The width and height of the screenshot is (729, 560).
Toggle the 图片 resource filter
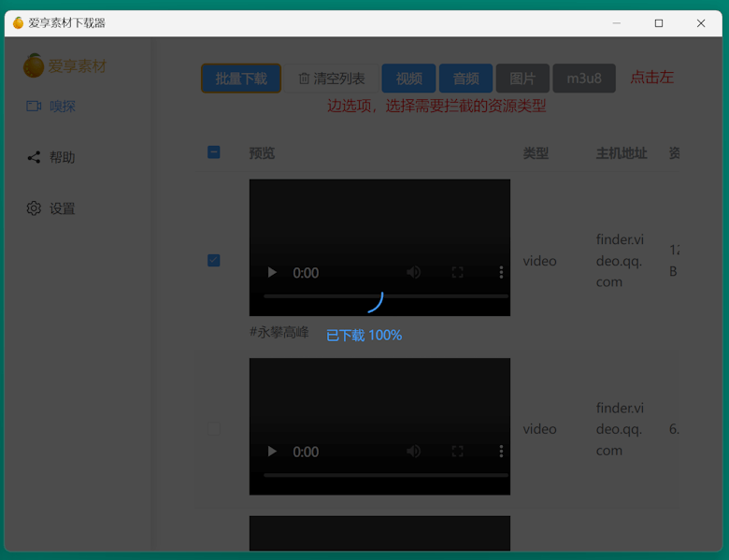point(522,79)
